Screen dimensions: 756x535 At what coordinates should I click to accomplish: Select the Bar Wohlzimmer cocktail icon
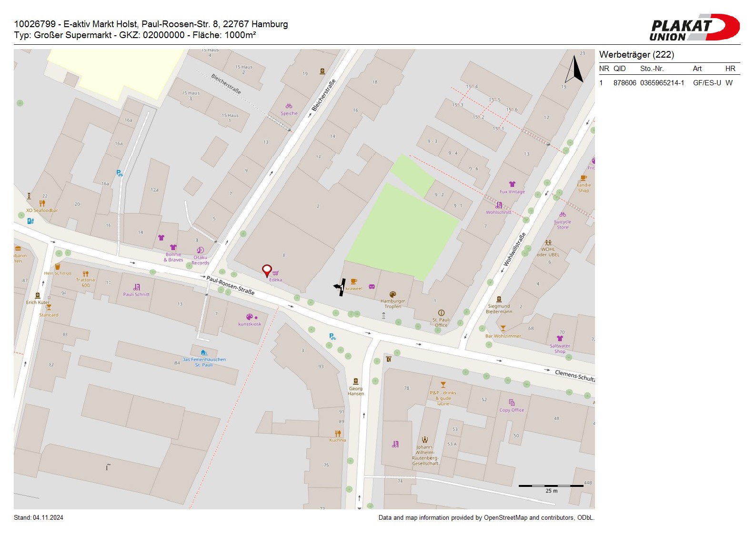point(503,329)
